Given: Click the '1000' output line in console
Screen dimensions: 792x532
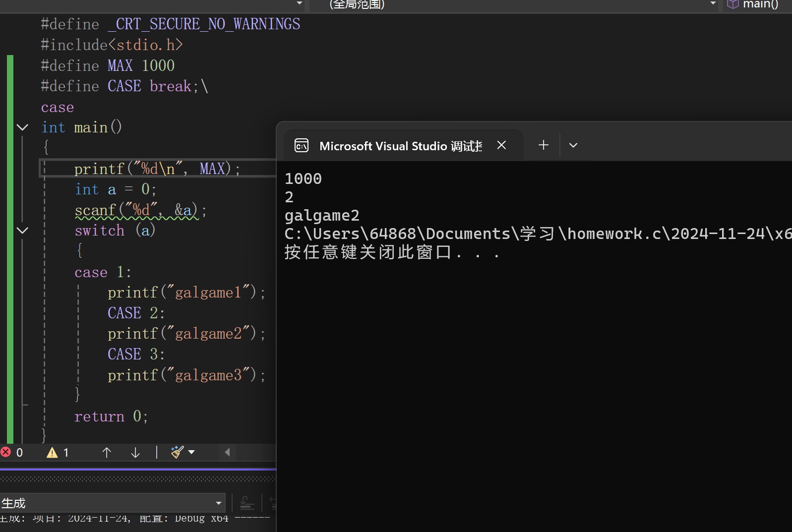Looking at the screenshot, I should 303,178.
